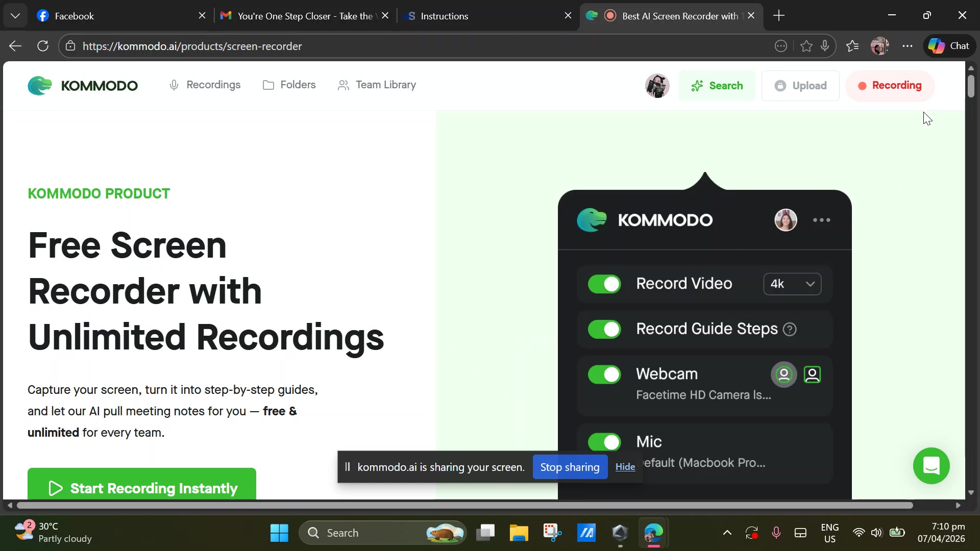Click the address bar URL
This screenshot has height=551, width=980.
(192, 46)
